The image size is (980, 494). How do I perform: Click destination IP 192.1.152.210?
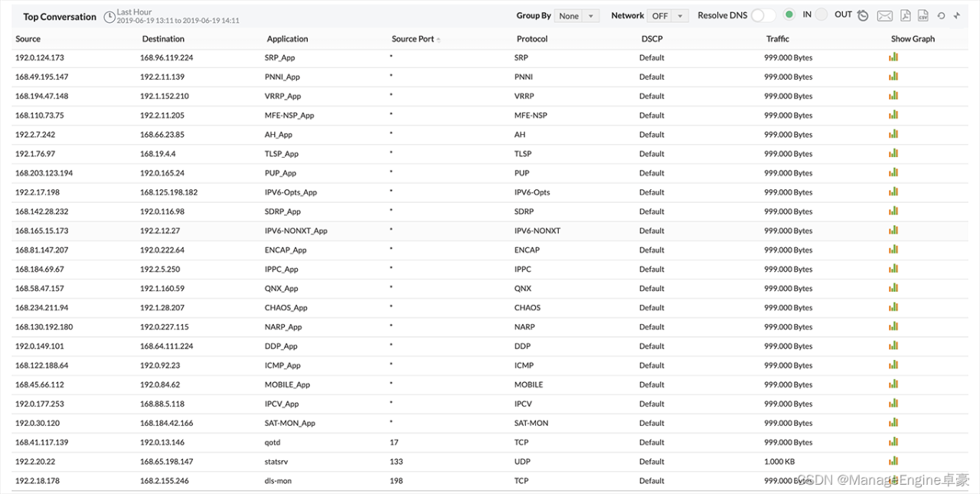coord(165,96)
